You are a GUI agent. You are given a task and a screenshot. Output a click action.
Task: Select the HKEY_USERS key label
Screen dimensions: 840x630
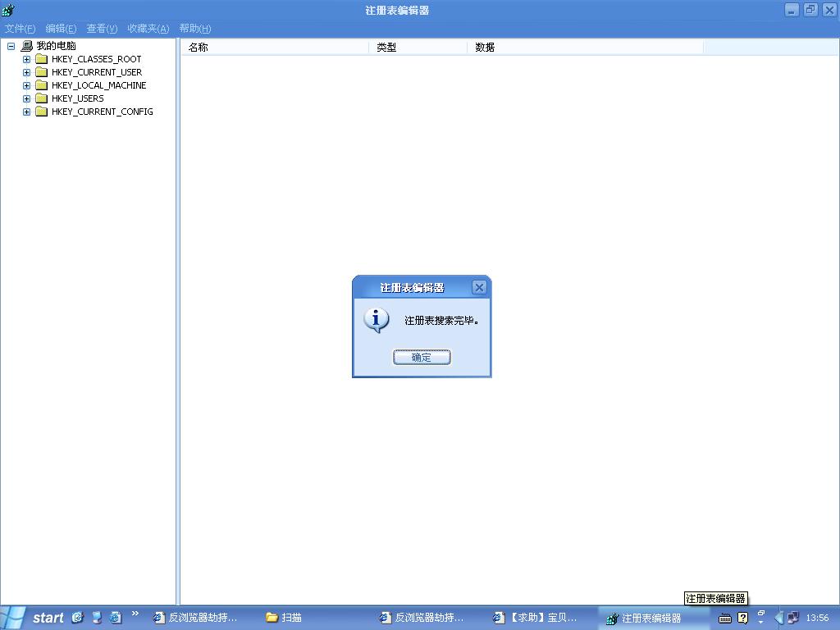pyautogui.click(x=78, y=98)
